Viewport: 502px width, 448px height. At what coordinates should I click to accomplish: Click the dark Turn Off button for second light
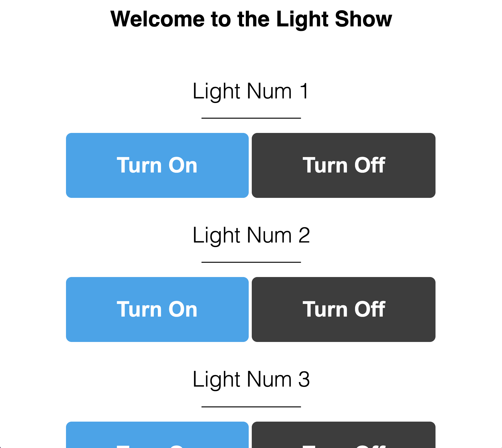343,309
